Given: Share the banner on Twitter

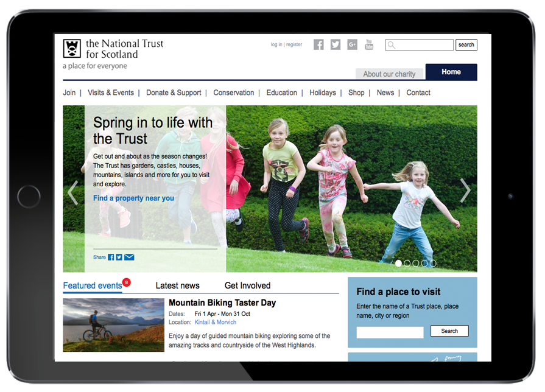Looking at the screenshot, I should coord(119,257).
